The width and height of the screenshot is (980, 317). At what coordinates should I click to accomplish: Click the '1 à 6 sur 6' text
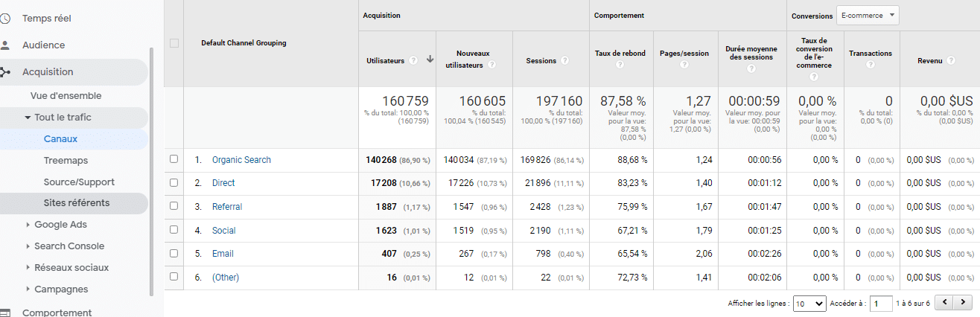pyautogui.click(x=913, y=304)
